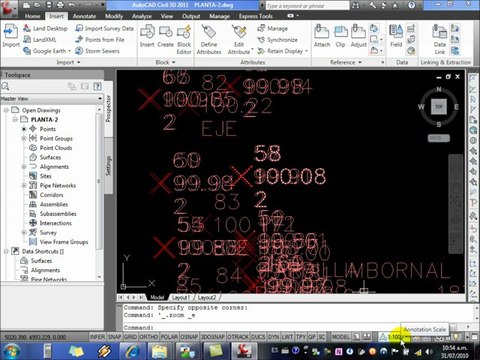Open the Modify ribbon tab
Screen dimensions: 480x360
(114, 16)
